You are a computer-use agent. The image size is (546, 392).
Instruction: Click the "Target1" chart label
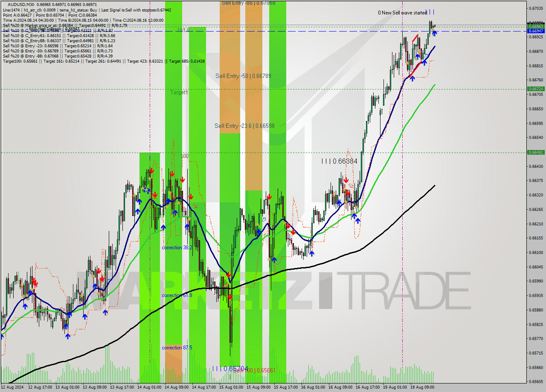click(179, 92)
